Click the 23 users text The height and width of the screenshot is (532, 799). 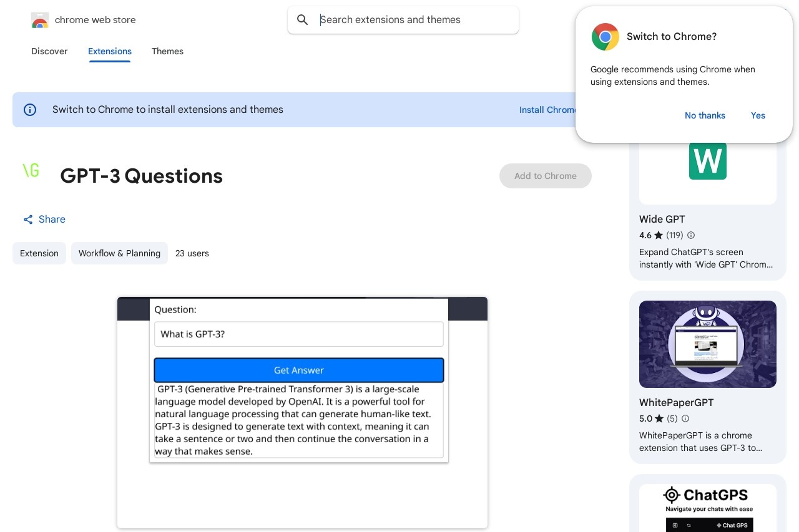point(192,253)
